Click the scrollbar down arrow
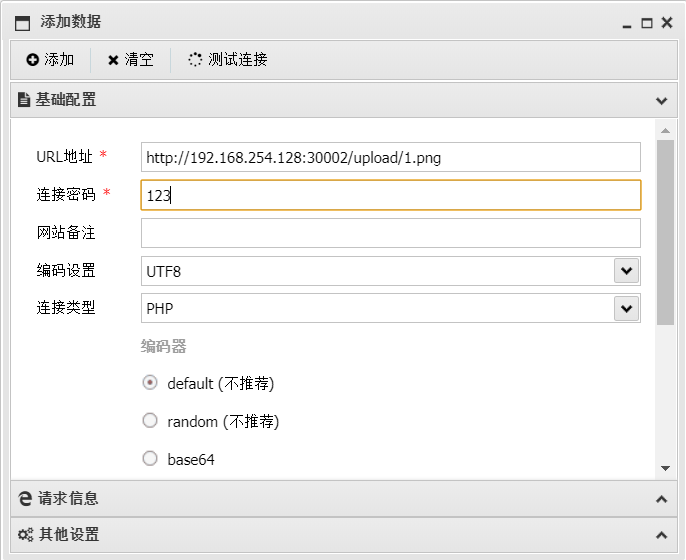 click(x=665, y=468)
